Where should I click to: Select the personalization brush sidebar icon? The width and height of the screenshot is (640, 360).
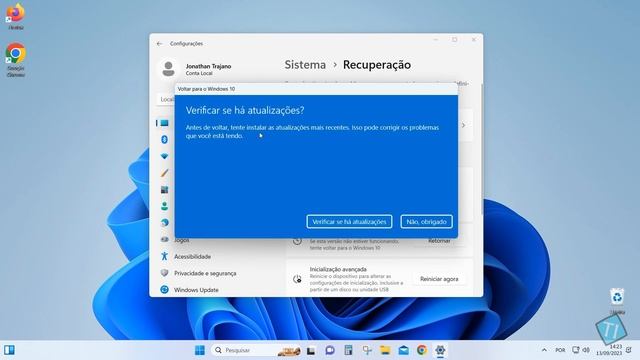click(164, 173)
